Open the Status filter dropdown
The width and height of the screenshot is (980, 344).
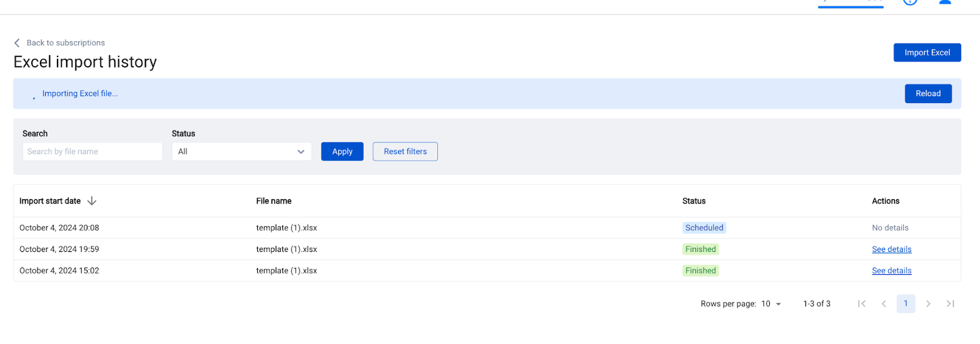click(x=242, y=151)
